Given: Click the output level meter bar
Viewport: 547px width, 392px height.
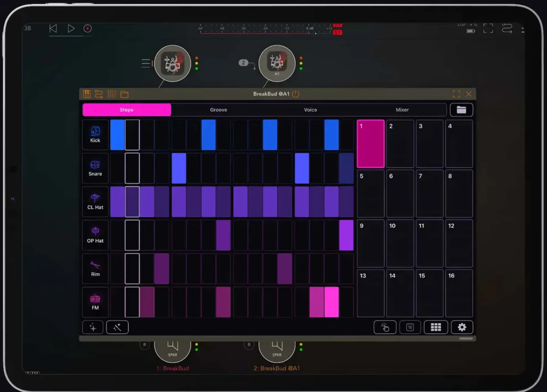Looking at the screenshot, I should click(x=267, y=32).
